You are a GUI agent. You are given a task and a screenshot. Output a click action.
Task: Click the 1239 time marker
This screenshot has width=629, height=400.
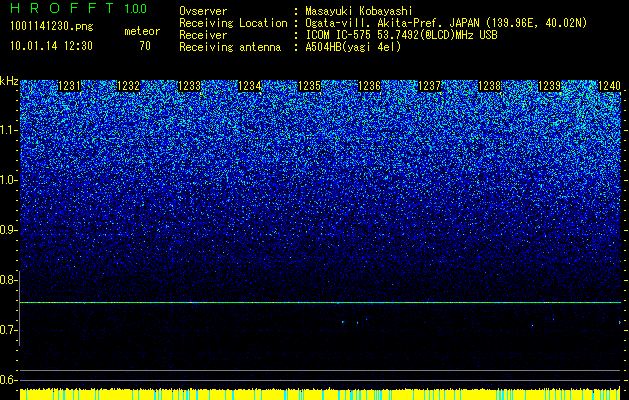click(x=550, y=86)
